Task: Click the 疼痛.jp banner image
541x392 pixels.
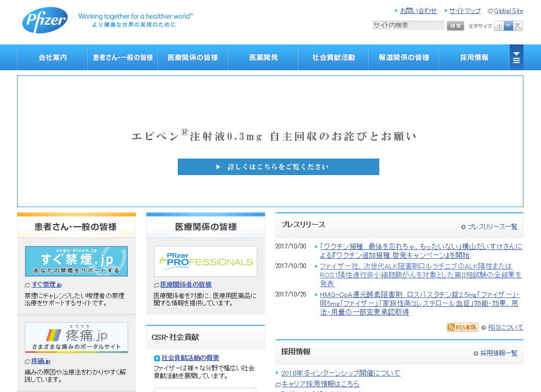Action: click(x=76, y=338)
